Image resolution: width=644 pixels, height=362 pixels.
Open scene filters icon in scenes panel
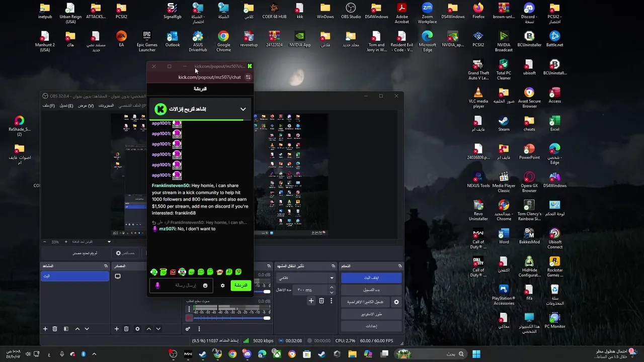[66, 329]
